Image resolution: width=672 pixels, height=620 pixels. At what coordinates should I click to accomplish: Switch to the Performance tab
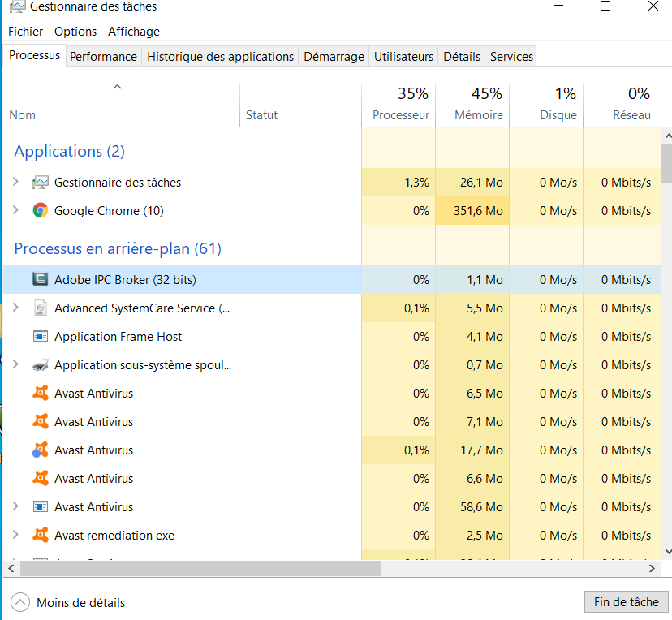[103, 57]
